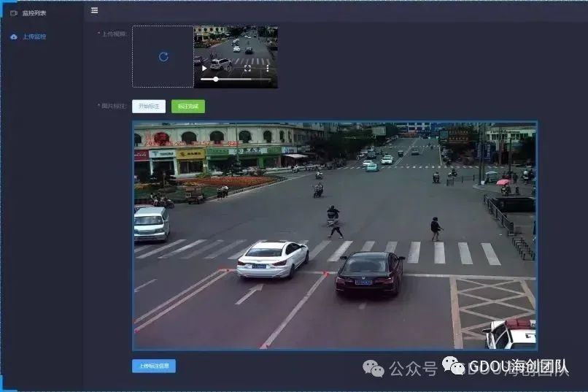Viewport: 588px width, 392px height.
Task: Click the 开始标注 button
Action: 149,107
